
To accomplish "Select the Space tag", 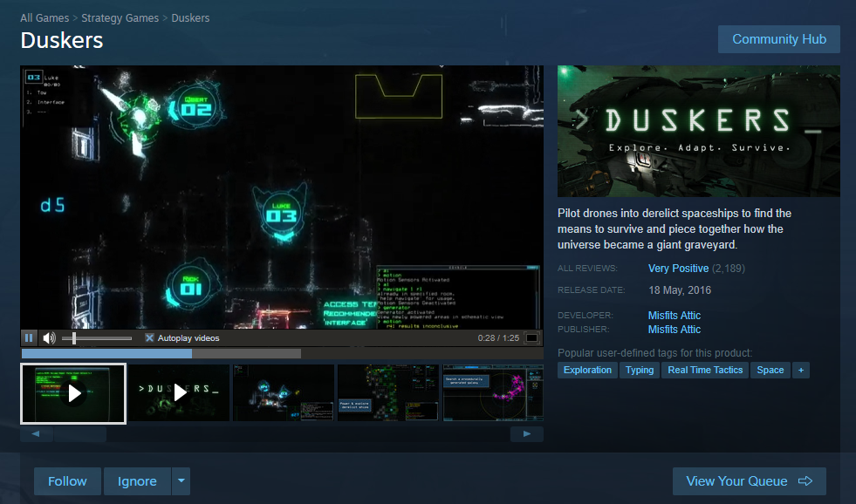I will click(770, 370).
